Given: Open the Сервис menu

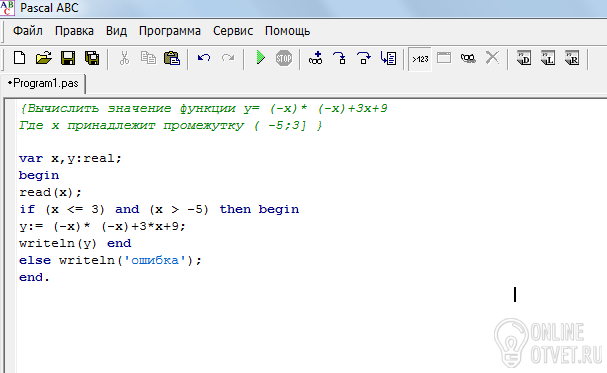Looking at the screenshot, I should 233,31.
